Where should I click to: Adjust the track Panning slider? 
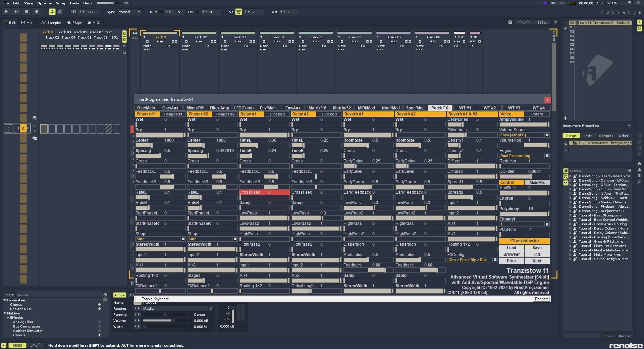(x=165, y=314)
